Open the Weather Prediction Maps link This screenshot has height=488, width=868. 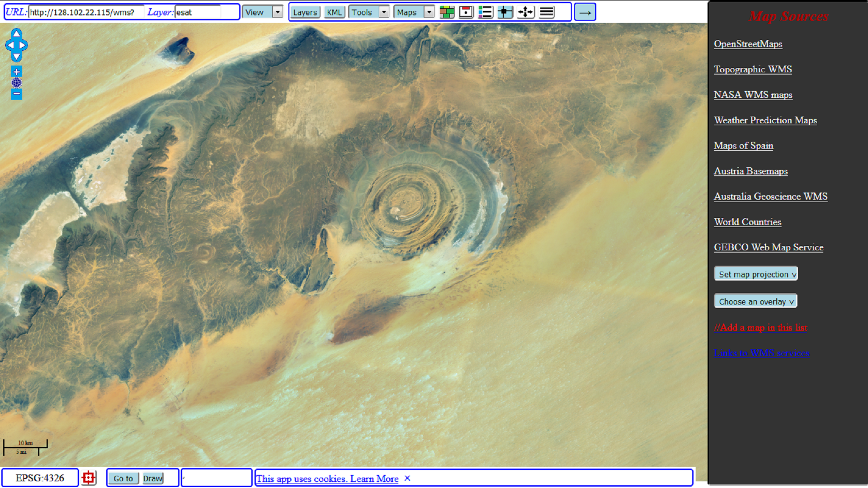point(765,120)
